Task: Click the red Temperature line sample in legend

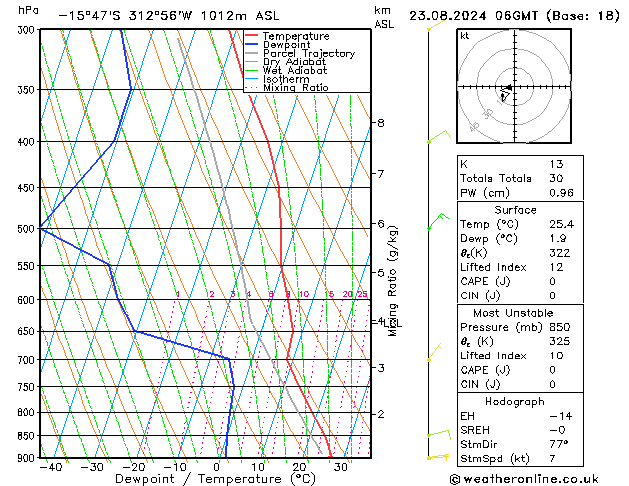Action: click(x=252, y=36)
